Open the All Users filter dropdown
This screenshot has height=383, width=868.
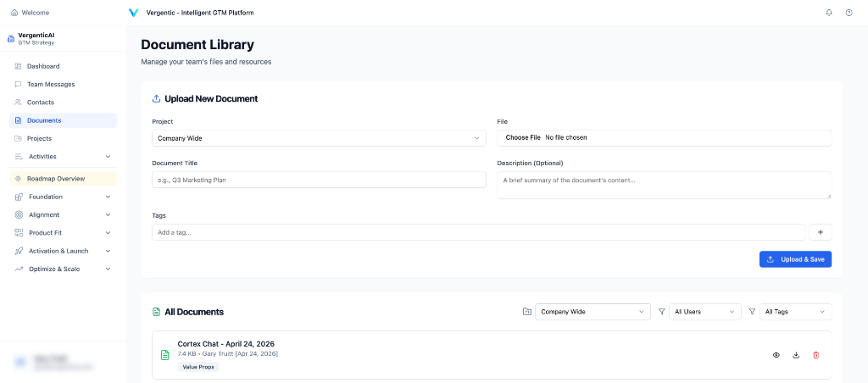[x=705, y=312]
